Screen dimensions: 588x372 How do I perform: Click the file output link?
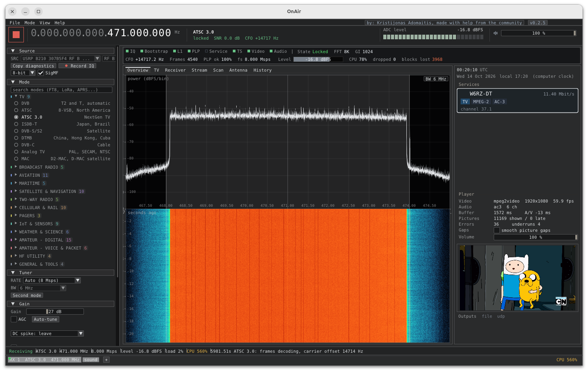click(x=487, y=316)
